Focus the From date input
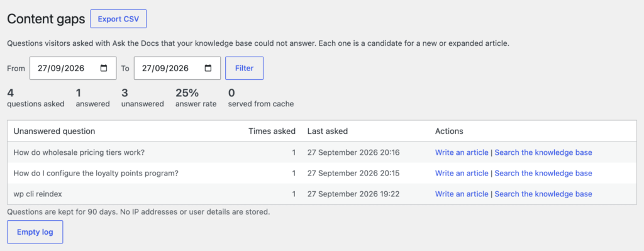The image size is (644, 251). pos(73,68)
